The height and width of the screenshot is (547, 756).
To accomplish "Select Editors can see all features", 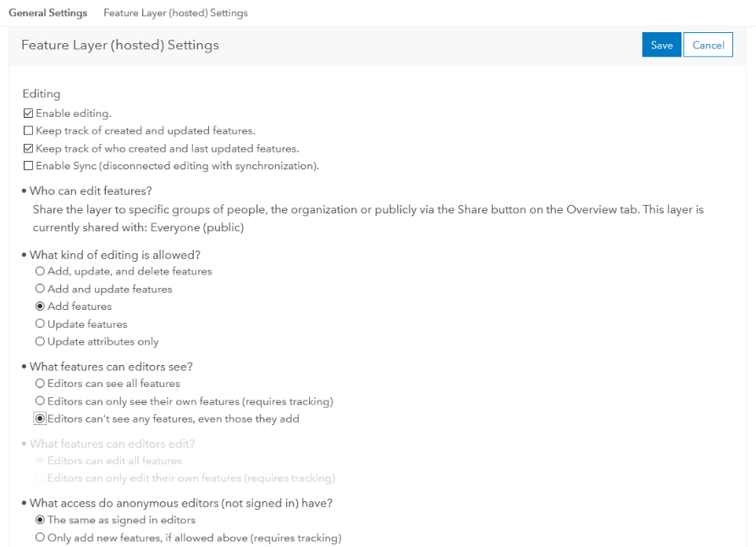I will coord(40,384).
